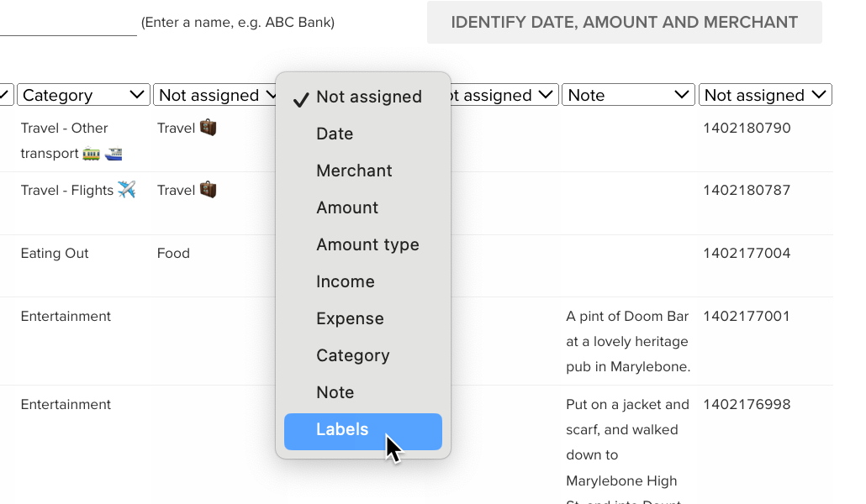This screenshot has height=504, width=866.
Task: Click the briefcase icon in first Travel row
Action: point(209,128)
